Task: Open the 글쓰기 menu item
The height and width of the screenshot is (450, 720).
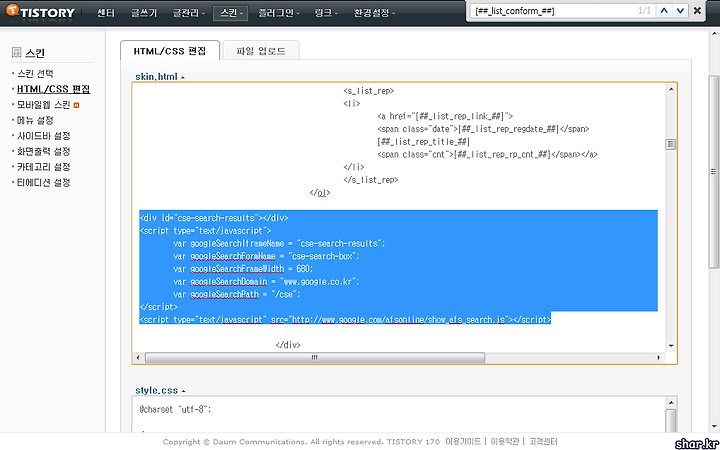Action: click(x=144, y=13)
